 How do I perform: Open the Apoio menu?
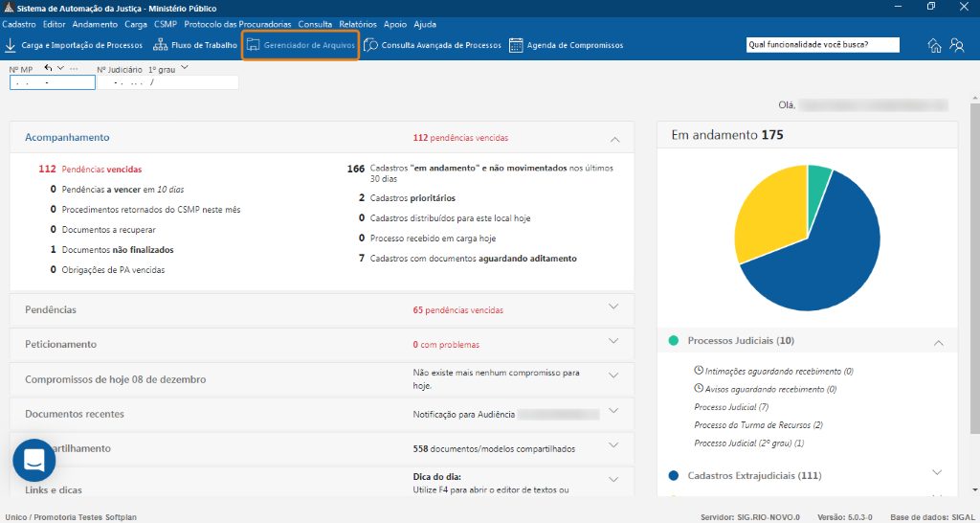(x=395, y=24)
